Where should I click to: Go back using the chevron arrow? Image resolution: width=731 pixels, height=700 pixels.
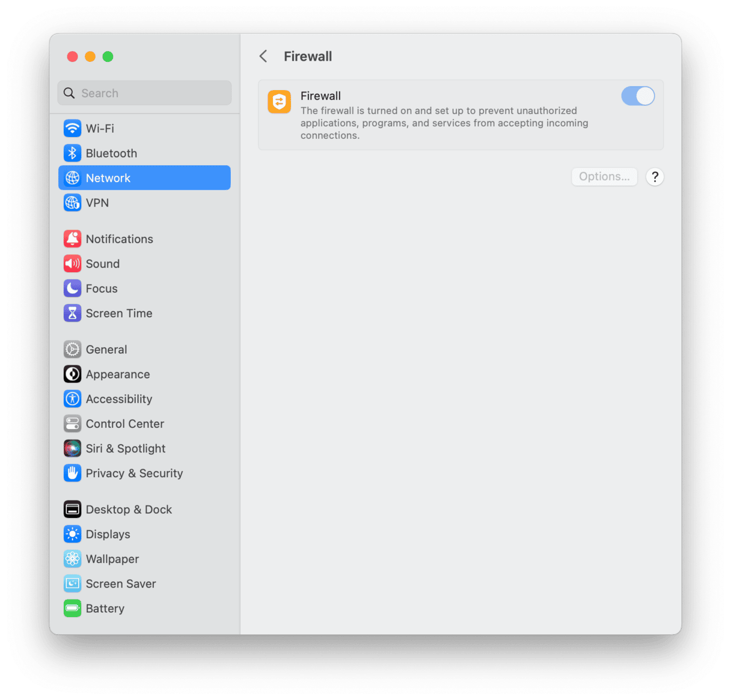(x=263, y=56)
